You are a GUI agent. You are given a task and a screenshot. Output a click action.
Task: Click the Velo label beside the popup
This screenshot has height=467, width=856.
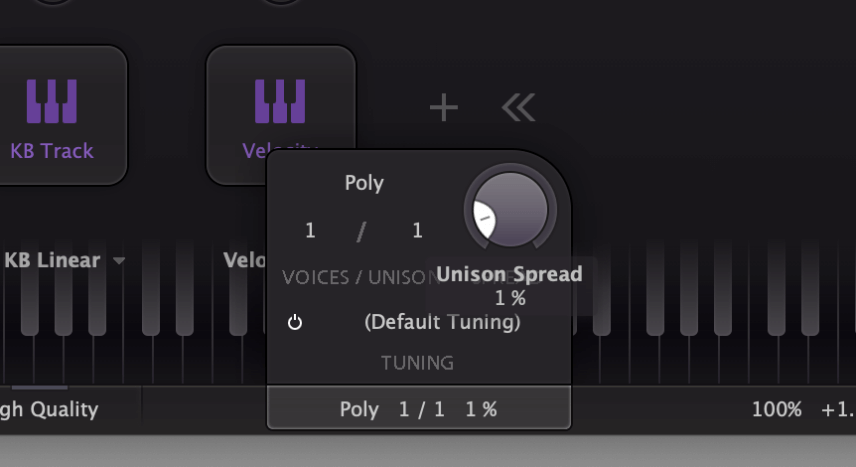click(245, 260)
